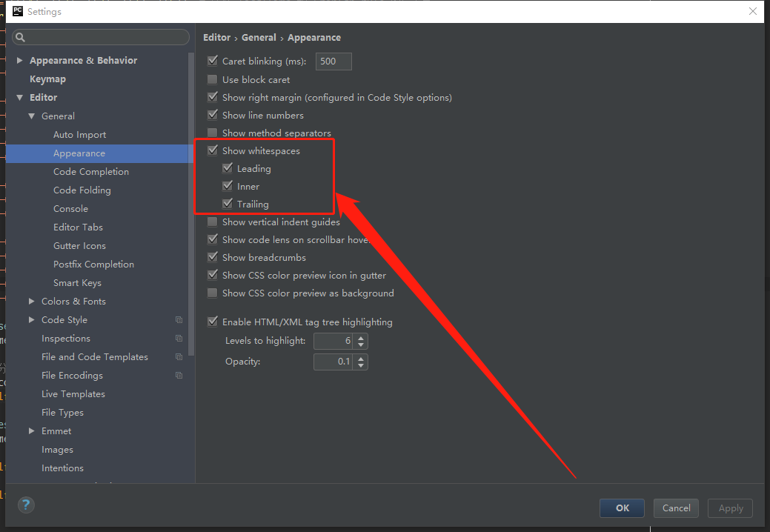Enable Use block caret checkbox
This screenshot has width=770, height=532.
coord(213,79)
